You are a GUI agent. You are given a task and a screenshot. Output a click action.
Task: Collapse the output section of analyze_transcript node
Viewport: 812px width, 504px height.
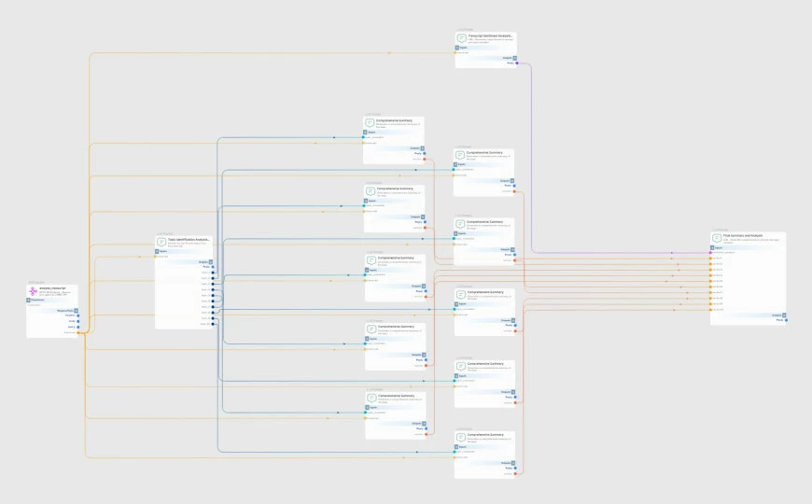[x=77, y=311]
